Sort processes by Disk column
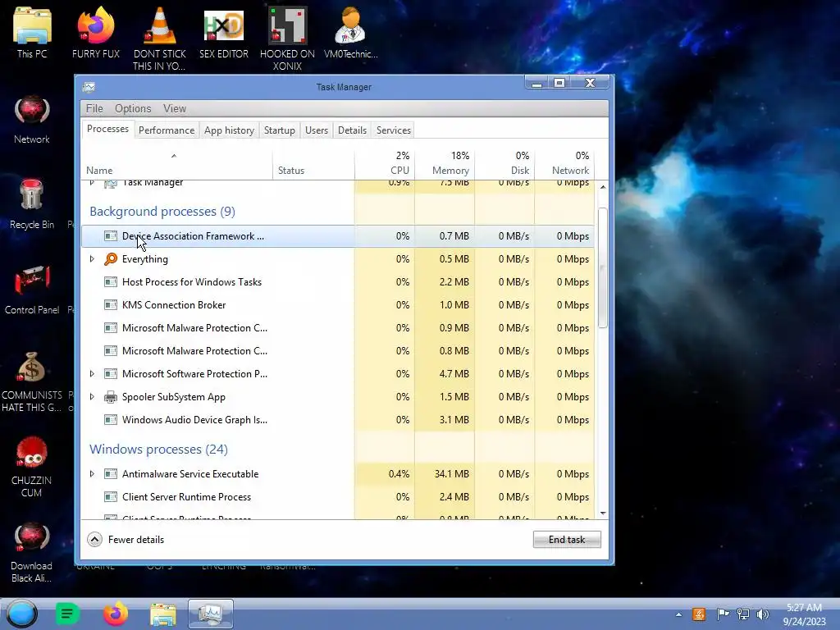Screen dimensions: 840x630 pos(504,164)
